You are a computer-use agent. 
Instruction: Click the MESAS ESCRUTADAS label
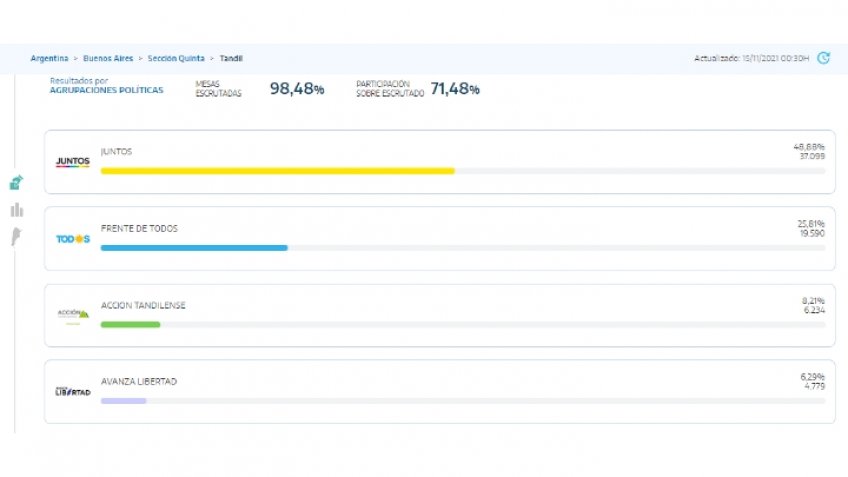click(x=218, y=89)
